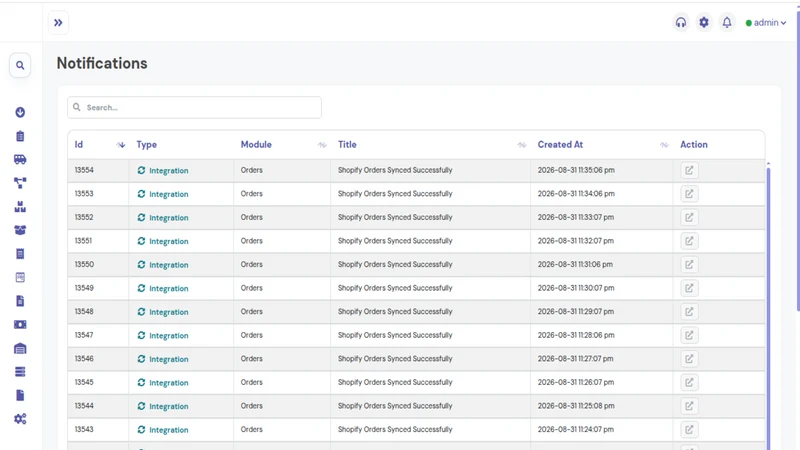Image resolution: width=800 pixels, height=450 pixels.
Task: Click Shopify Orders Synced title, row 13549
Action: pyautogui.click(x=395, y=288)
